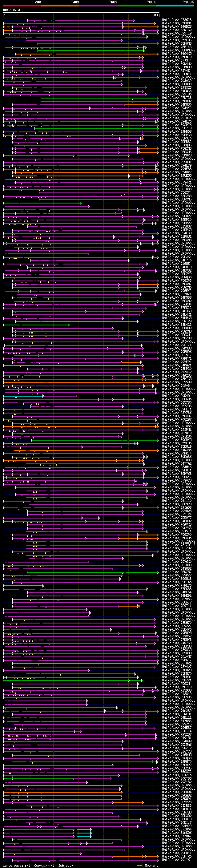Click the cyan =50char scale bar
This screenshot has height=868, width=197.
point(139,865)
